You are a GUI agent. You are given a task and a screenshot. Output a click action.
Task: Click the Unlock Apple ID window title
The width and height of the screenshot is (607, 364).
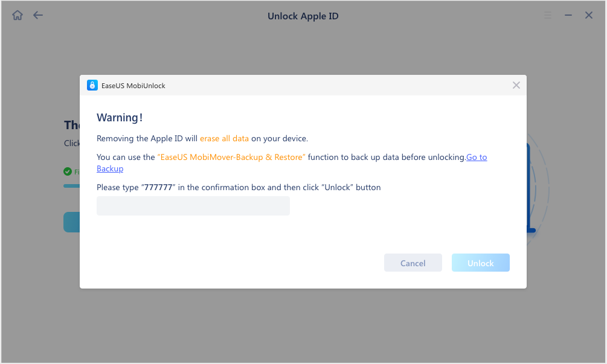(x=303, y=16)
